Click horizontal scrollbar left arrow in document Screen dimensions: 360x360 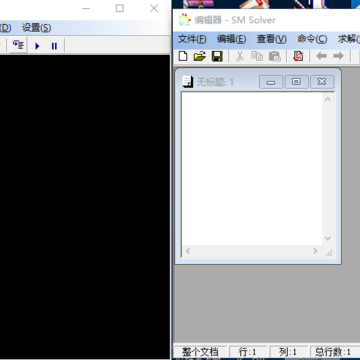click(x=188, y=251)
